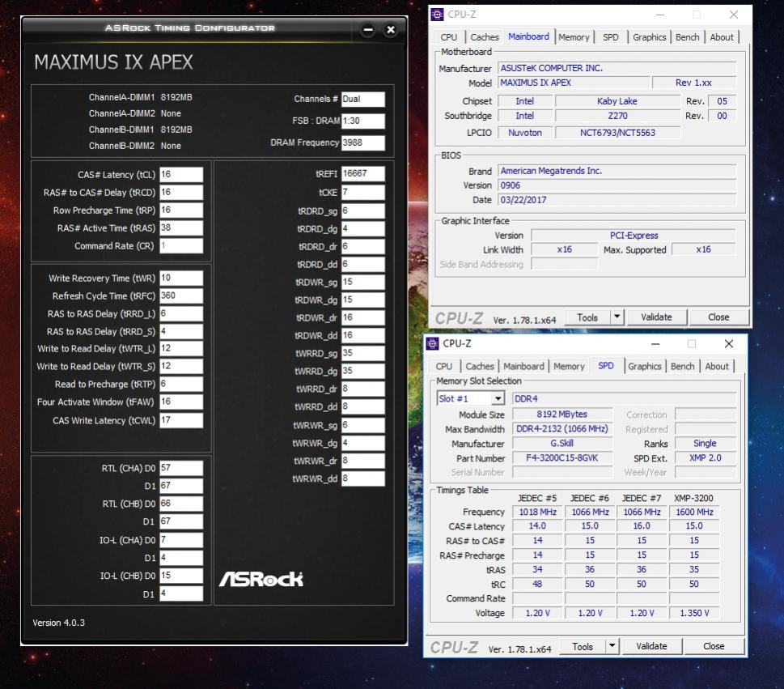Click the Kaby Lake chipset value
The height and width of the screenshot is (689, 784).
(617, 101)
